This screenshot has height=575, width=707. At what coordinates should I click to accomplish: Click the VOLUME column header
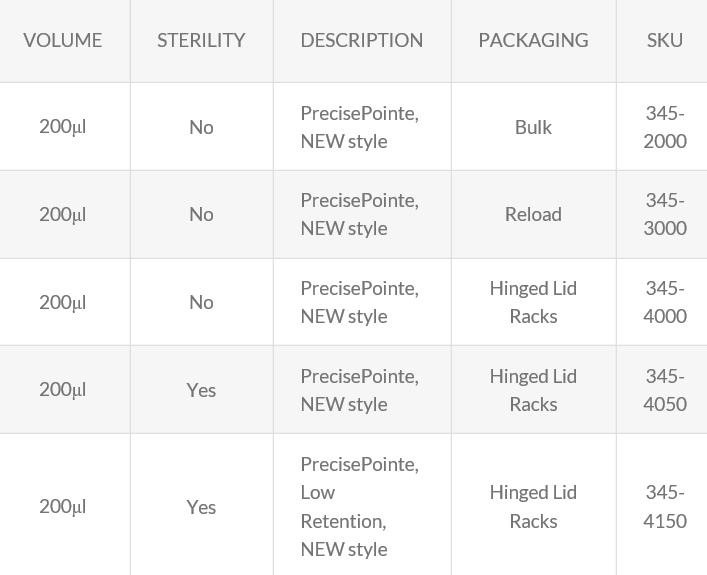point(63,41)
